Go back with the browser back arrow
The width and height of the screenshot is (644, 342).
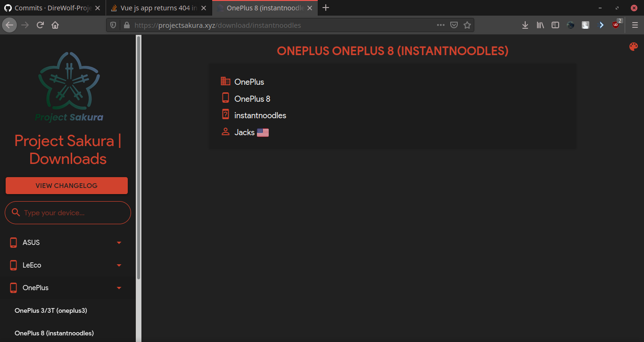click(9, 25)
